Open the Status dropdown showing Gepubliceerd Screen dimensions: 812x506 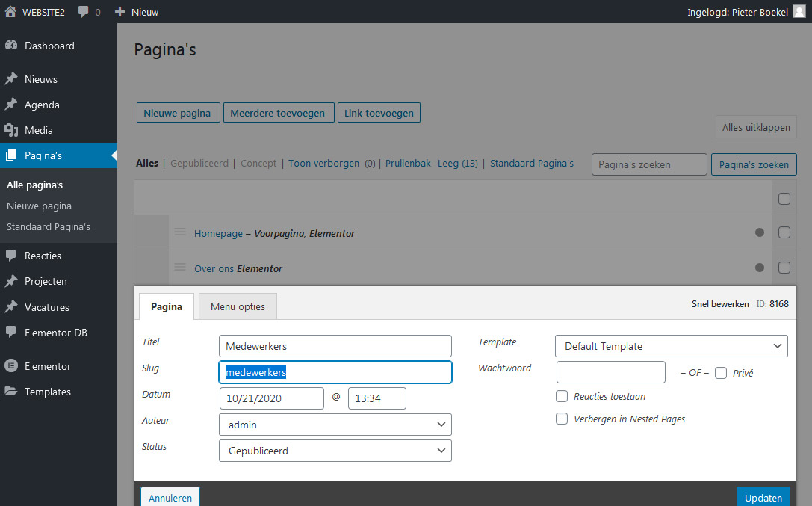click(x=335, y=451)
